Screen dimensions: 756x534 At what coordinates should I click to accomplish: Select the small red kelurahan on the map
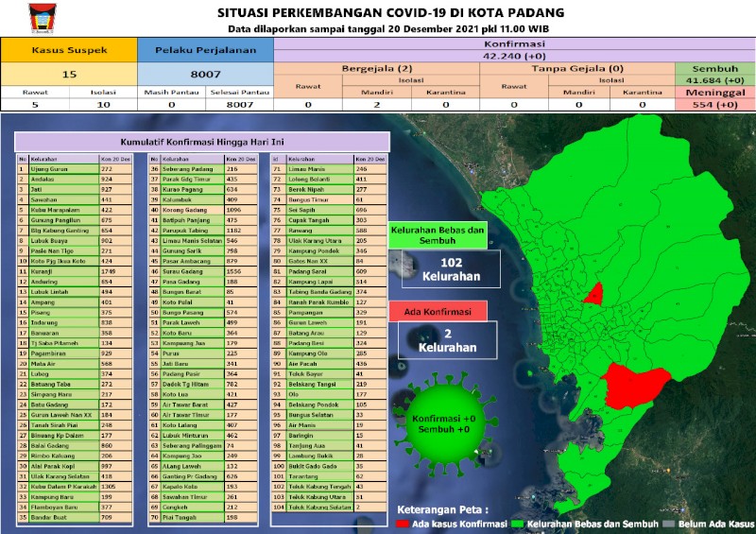[x=594, y=294]
